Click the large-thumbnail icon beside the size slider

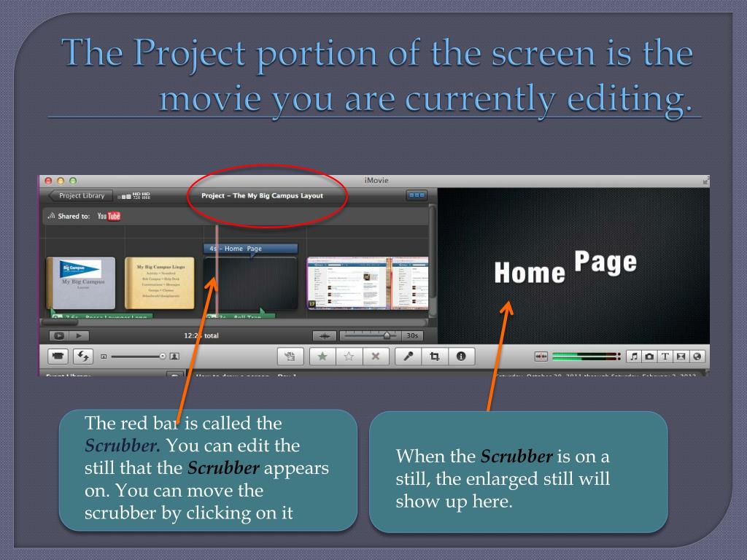tap(175, 356)
